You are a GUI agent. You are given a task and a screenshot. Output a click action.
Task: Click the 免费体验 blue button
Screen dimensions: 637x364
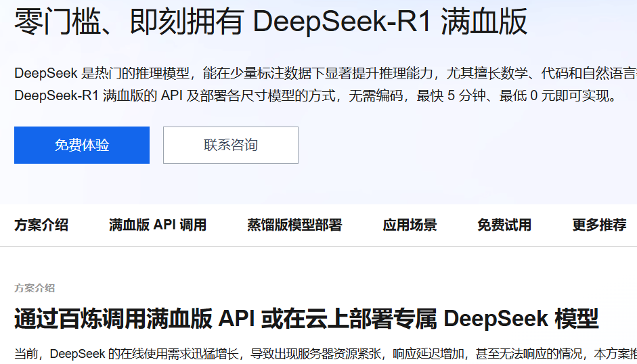[x=82, y=145]
